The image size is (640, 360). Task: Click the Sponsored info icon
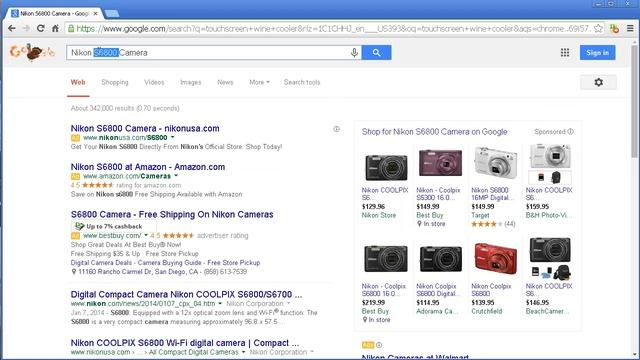[x=570, y=131]
